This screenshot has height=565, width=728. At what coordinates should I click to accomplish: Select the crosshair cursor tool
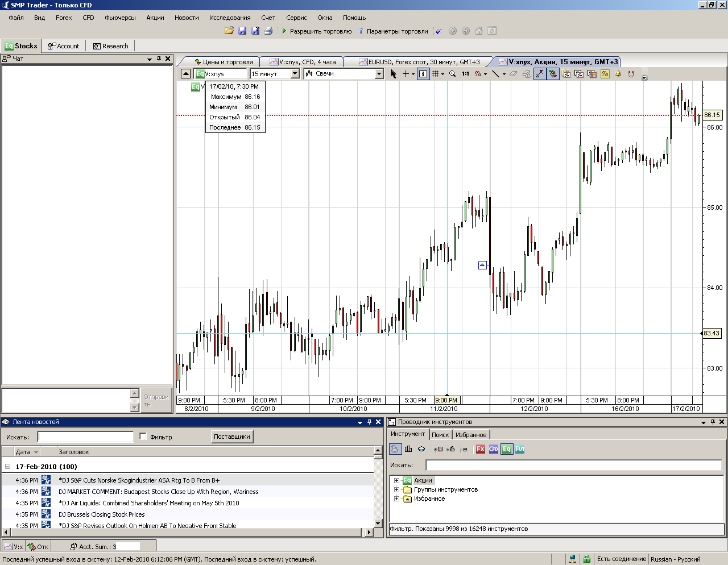tap(406, 74)
